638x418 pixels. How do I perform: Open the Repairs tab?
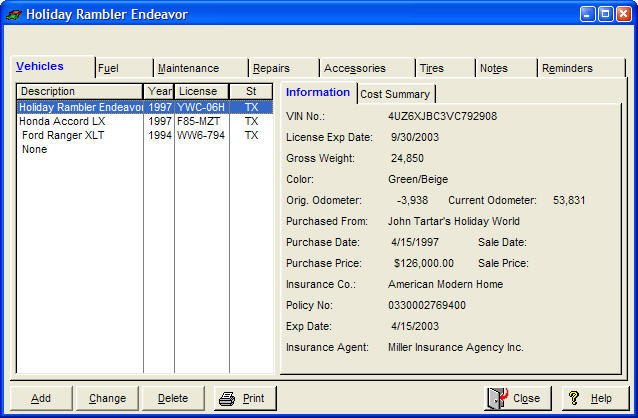click(271, 68)
